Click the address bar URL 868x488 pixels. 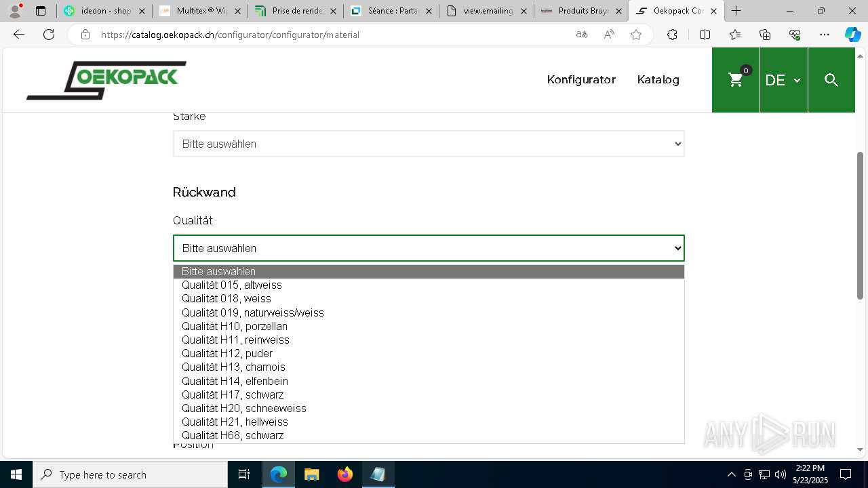[x=230, y=35]
